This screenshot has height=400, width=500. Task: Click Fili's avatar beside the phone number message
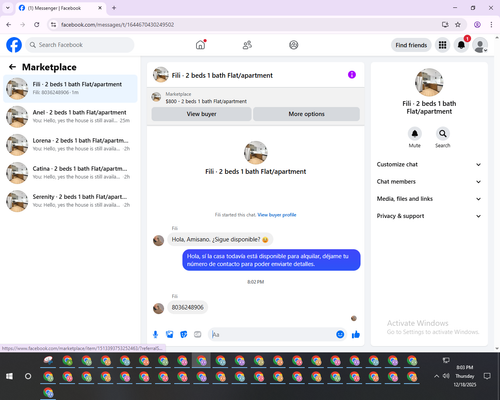point(158,308)
